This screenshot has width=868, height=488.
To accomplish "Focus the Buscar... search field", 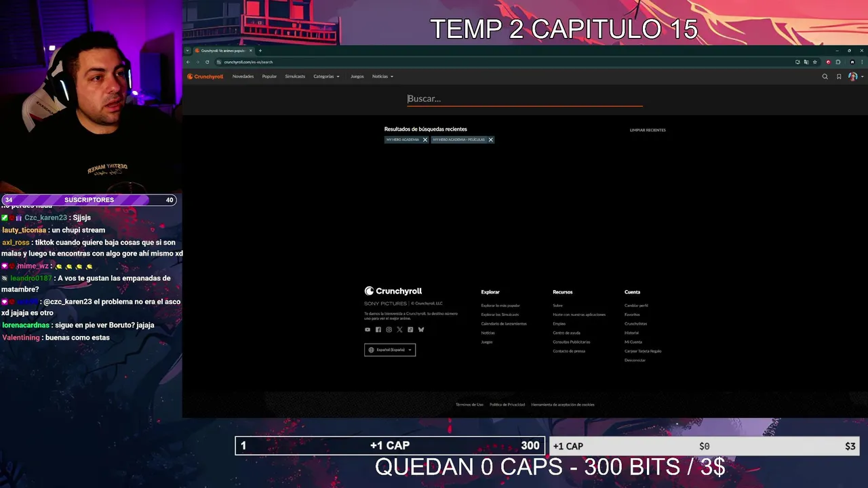I will click(524, 99).
